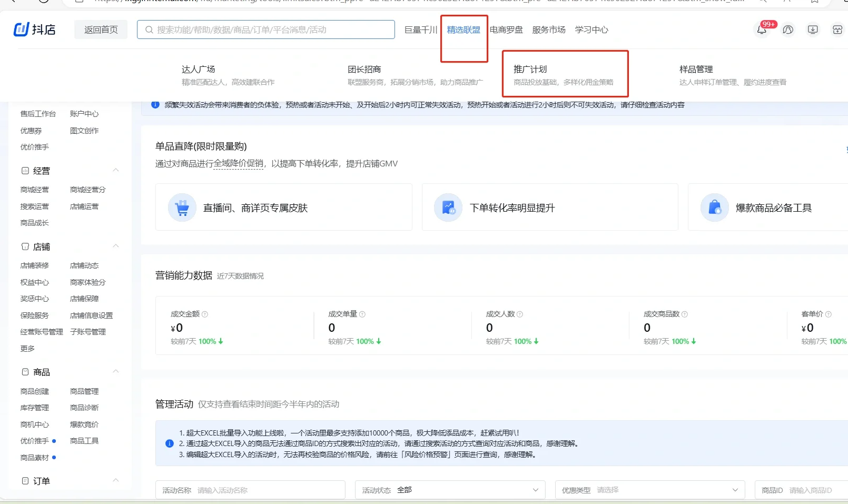Click the shopping cart icon beside 直播间、商详页专属皮肤

[182, 207]
